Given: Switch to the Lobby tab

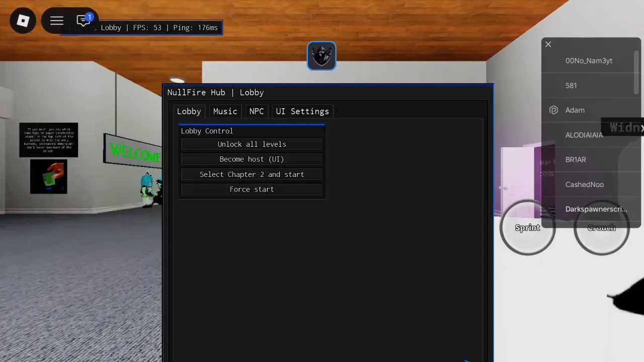Looking at the screenshot, I should (x=189, y=112).
